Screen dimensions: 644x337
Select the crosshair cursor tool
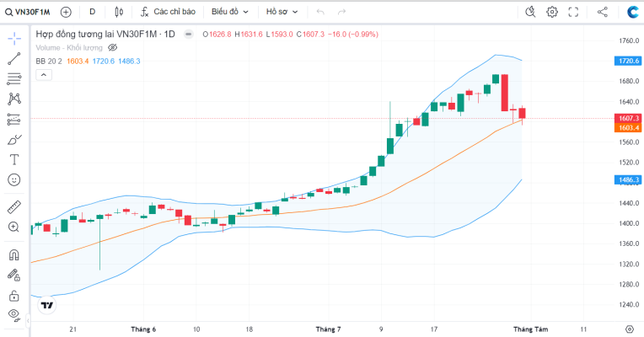pos(14,39)
